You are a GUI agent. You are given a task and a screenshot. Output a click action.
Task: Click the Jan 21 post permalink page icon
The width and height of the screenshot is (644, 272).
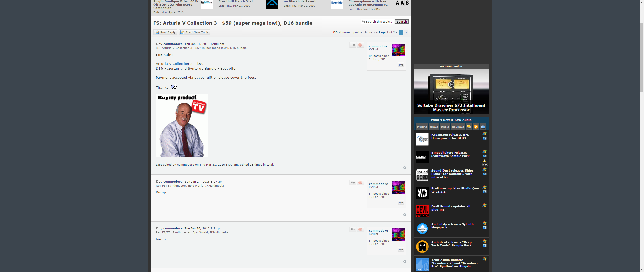pyautogui.click(x=157, y=44)
